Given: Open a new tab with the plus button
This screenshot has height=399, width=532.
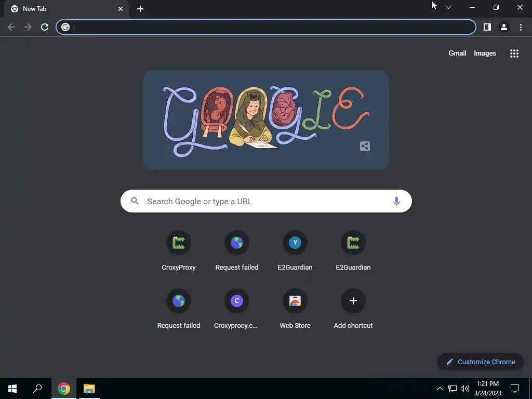Looking at the screenshot, I should [x=140, y=9].
